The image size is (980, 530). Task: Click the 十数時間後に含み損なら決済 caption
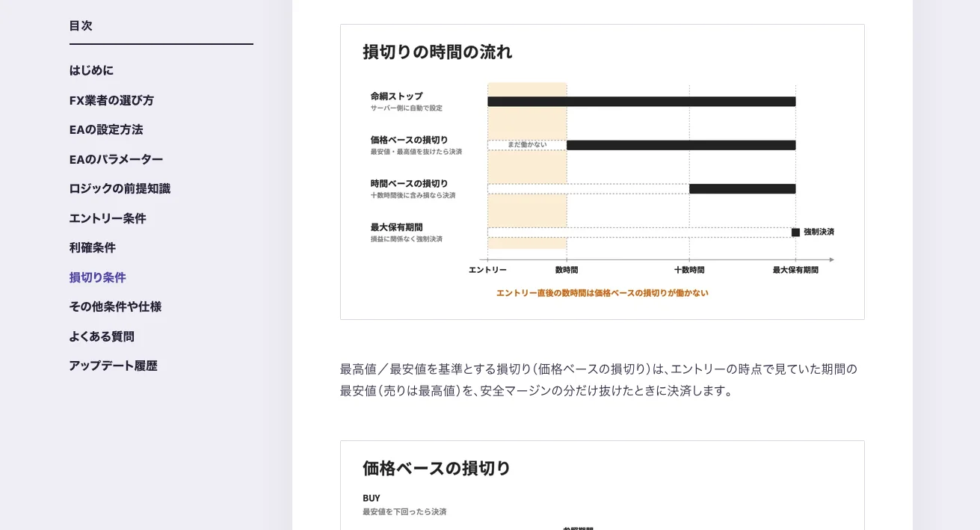click(413, 195)
